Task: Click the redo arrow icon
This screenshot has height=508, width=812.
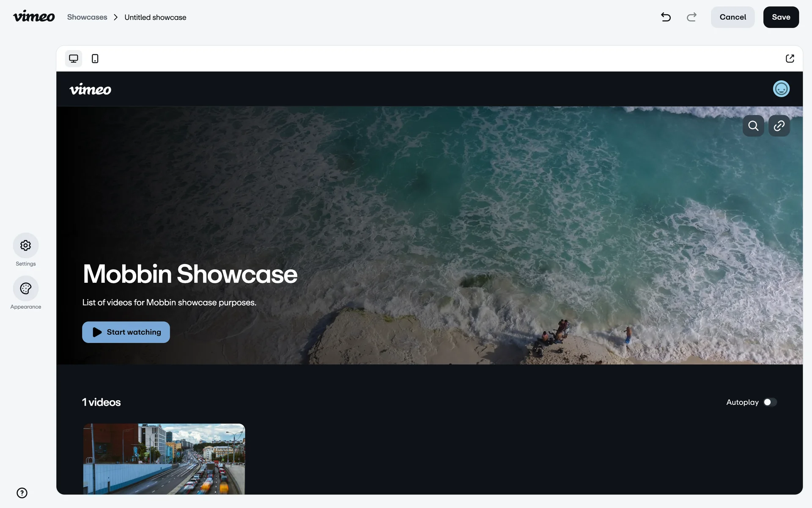Action: tap(691, 17)
